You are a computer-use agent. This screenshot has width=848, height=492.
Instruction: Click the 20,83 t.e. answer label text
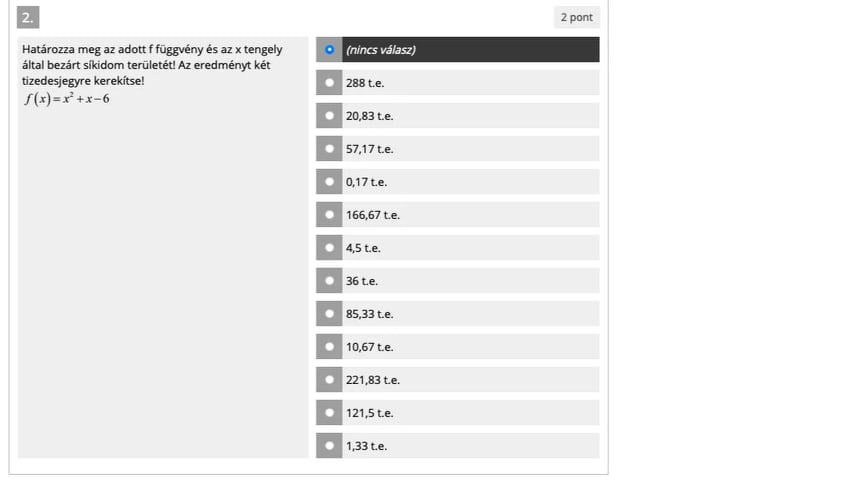[x=369, y=116]
